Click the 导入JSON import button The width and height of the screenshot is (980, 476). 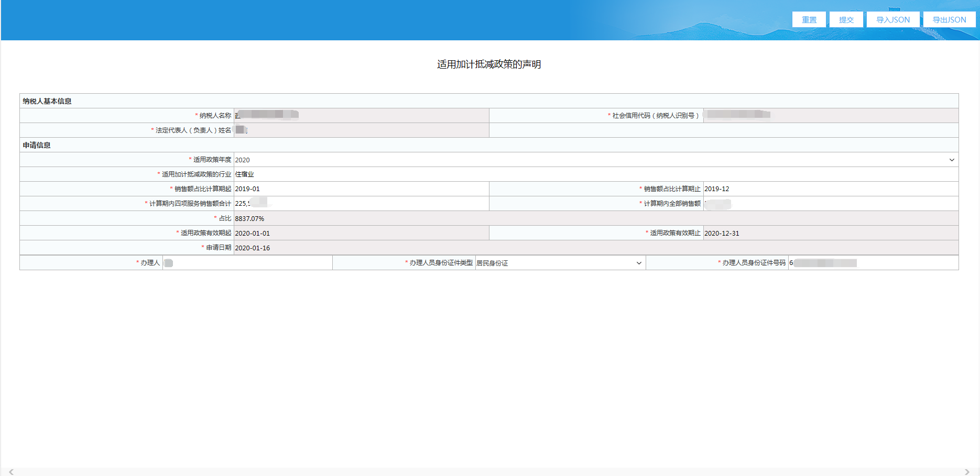click(x=893, y=19)
